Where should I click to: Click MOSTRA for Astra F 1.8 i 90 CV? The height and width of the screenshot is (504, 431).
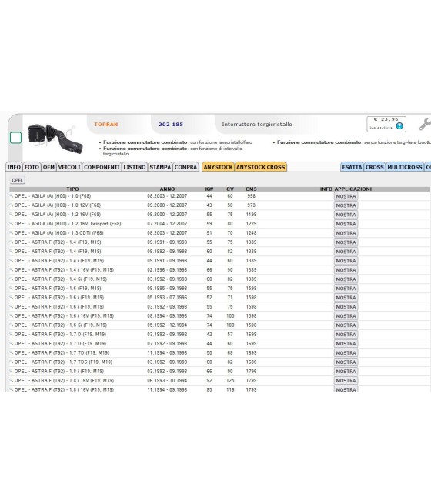(346, 372)
